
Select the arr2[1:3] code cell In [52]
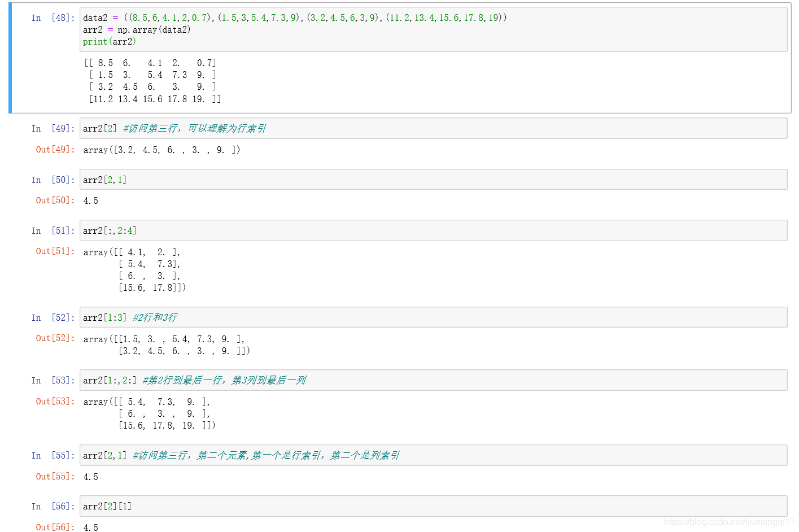tap(433, 317)
